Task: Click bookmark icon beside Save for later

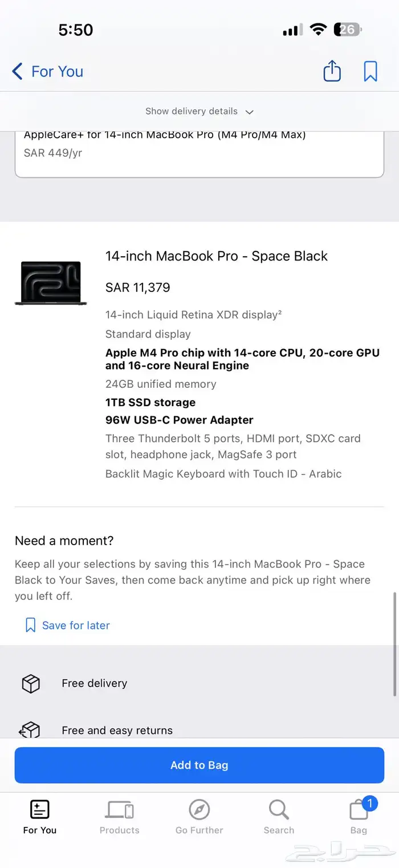Action: (x=30, y=625)
